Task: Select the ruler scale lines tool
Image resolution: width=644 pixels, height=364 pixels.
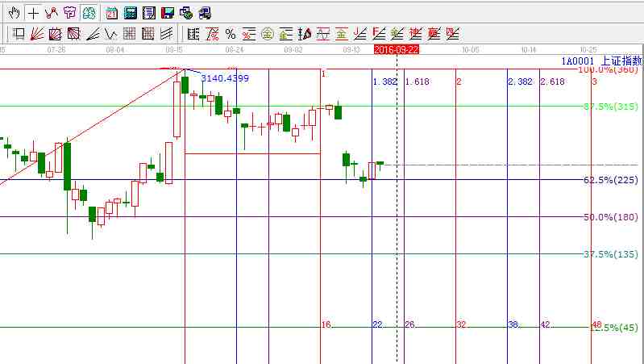Action: click(193, 34)
